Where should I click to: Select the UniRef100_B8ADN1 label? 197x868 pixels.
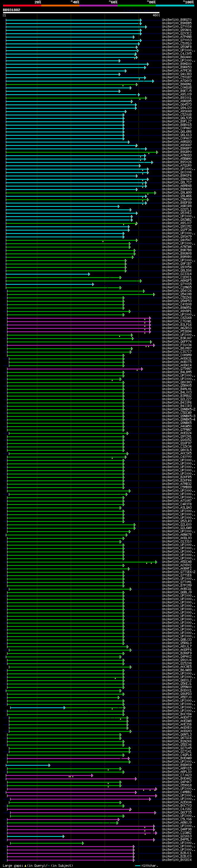tap(177, 84)
